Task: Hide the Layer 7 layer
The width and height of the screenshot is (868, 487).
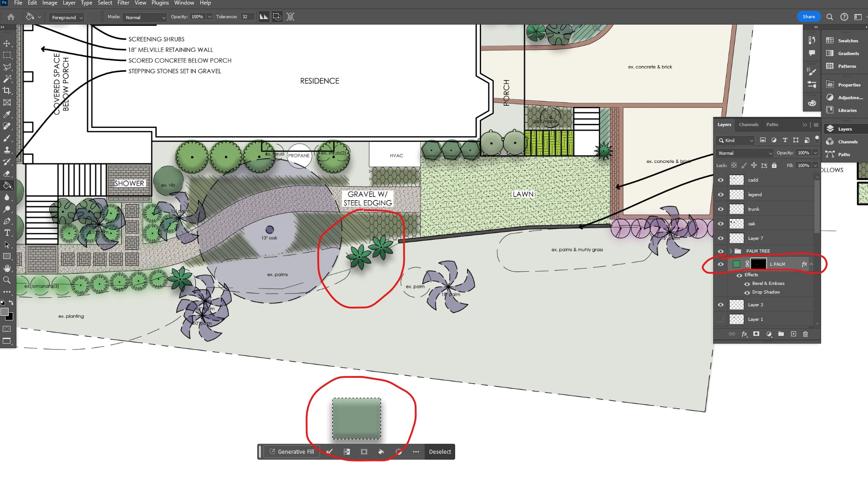Action: (x=721, y=238)
